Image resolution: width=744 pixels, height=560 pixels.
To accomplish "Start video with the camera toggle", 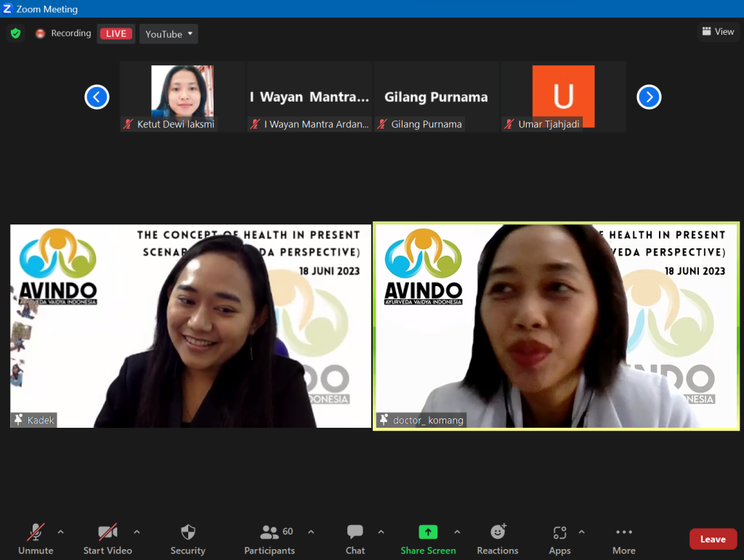I will (x=108, y=532).
